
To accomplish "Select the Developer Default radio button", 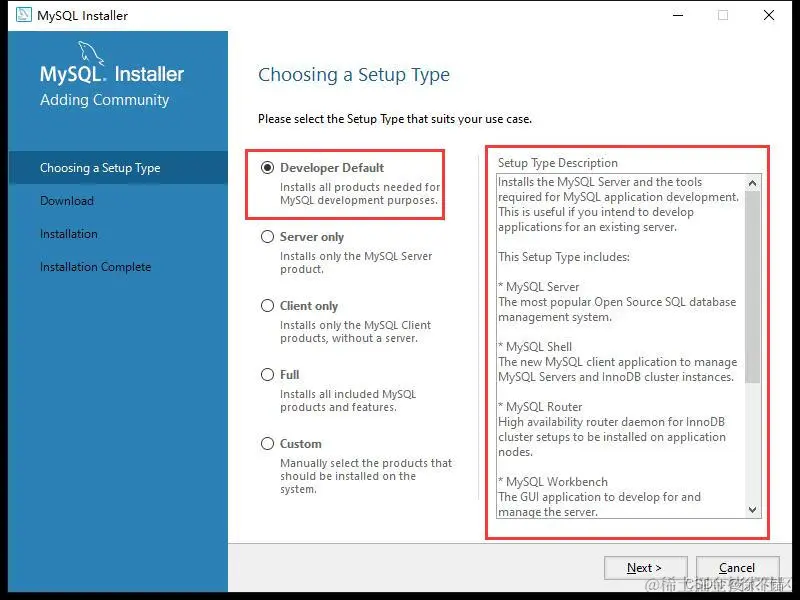I will (267, 167).
